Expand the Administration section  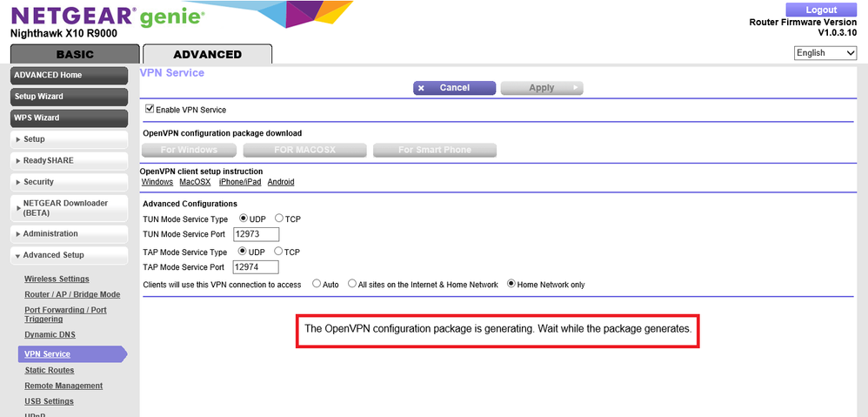pyautogui.click(x=70, y=233)
